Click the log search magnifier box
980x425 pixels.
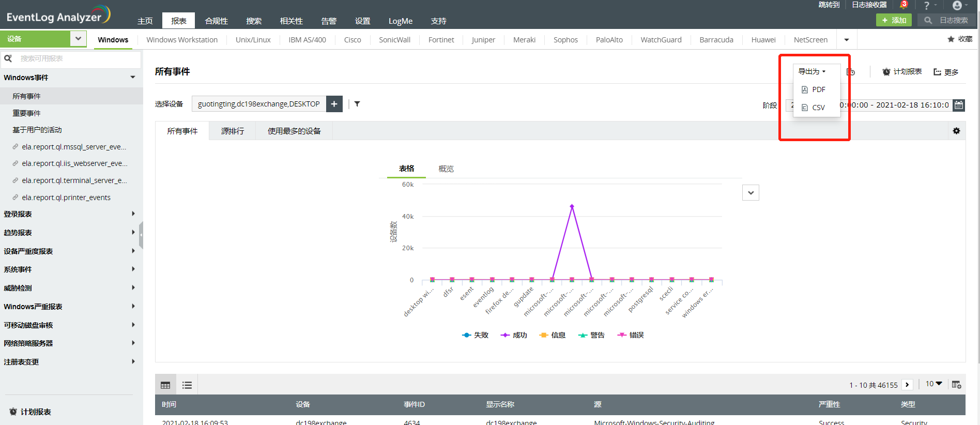coord(947,20)
